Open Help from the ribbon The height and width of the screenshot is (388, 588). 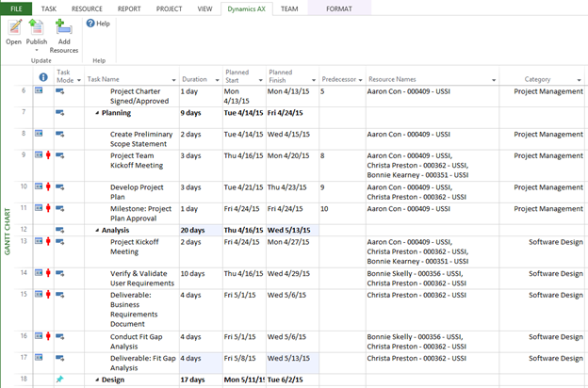[x=98, y=24]
